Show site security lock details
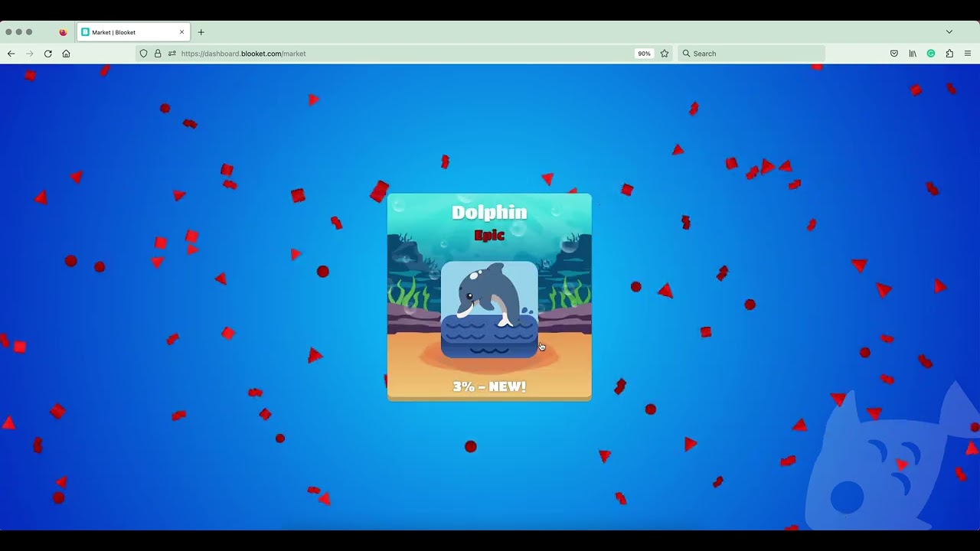 [158, 54]
